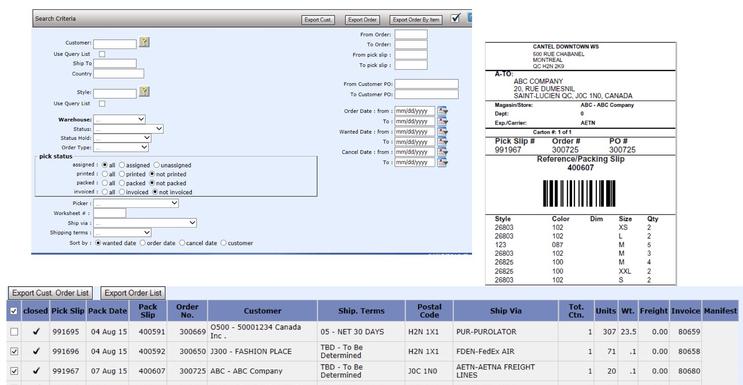Click the To pick slip input field

[x=411, y=65]
